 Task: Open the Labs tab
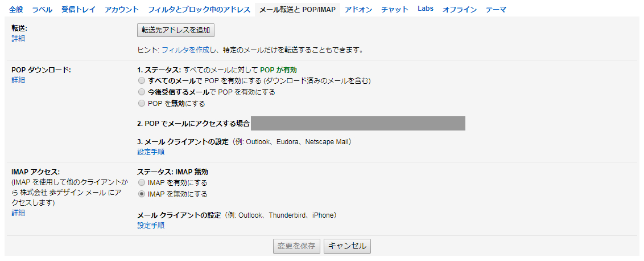pyautogui.click(x=425, y=9)
